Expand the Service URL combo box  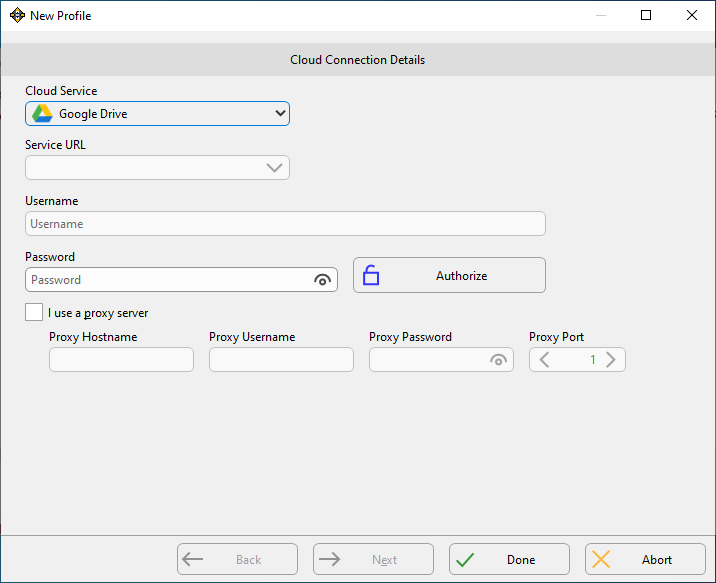158,168
